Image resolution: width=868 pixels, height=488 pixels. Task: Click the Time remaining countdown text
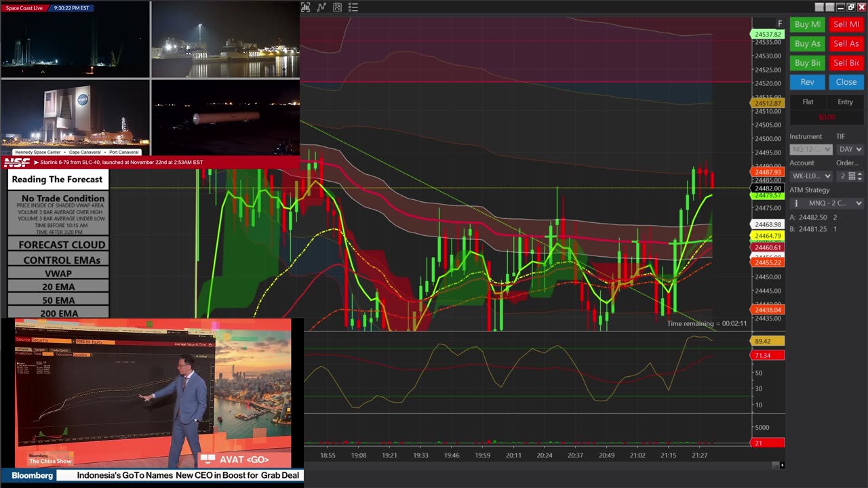tap(707, 323)
